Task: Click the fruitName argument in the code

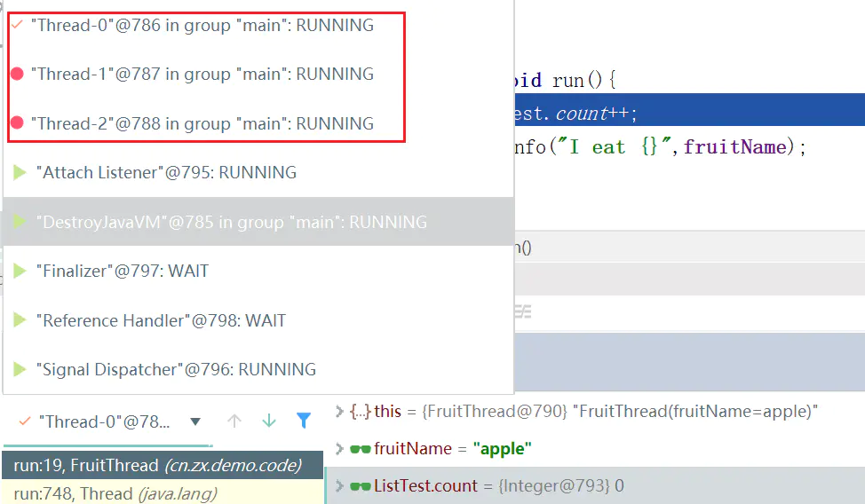Action: (x=734, y=147)
